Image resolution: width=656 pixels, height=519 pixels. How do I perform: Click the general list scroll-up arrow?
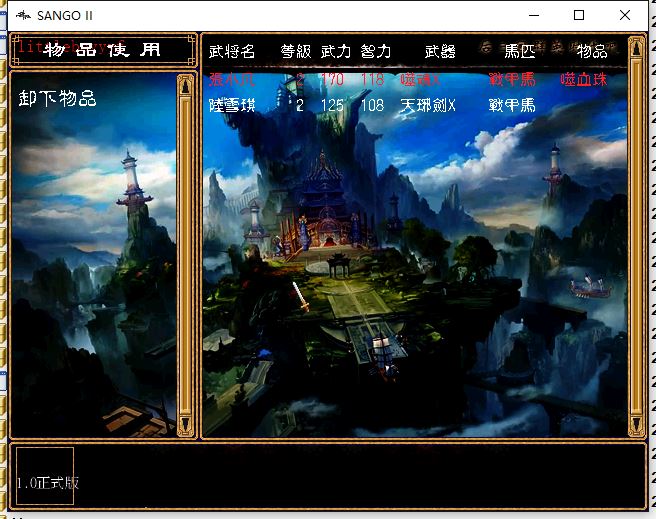coord(636,48)
